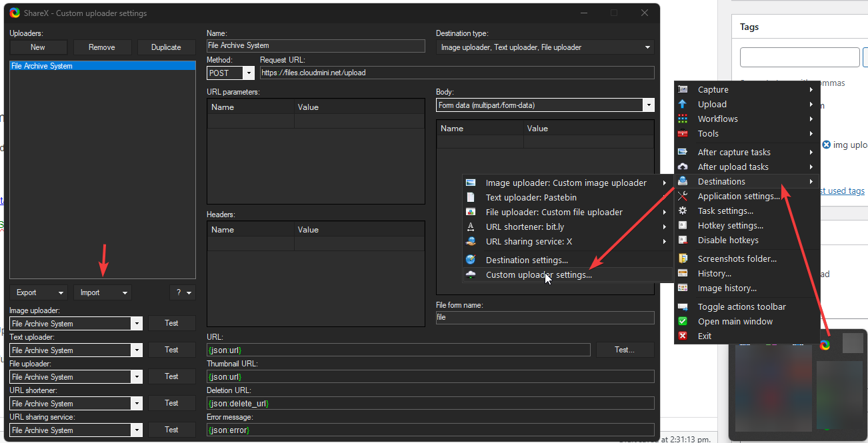
Task: Click the Tags text box in the background page
Action: (x=800, y=57)
